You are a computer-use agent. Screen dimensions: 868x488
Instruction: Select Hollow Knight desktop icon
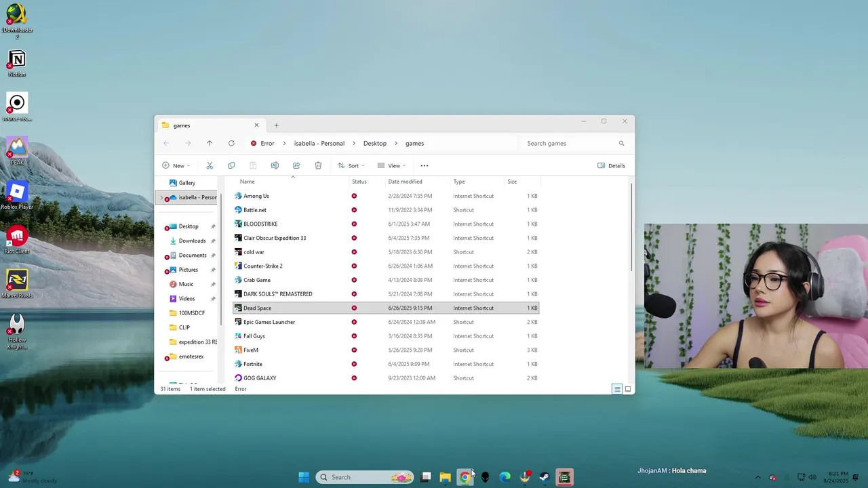click(17, 331)
